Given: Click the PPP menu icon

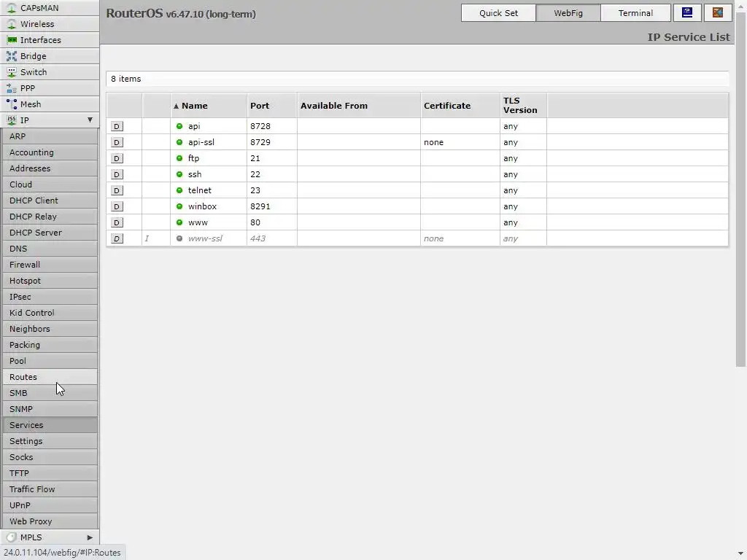Looking at the screenshot, I should [12, 88].
